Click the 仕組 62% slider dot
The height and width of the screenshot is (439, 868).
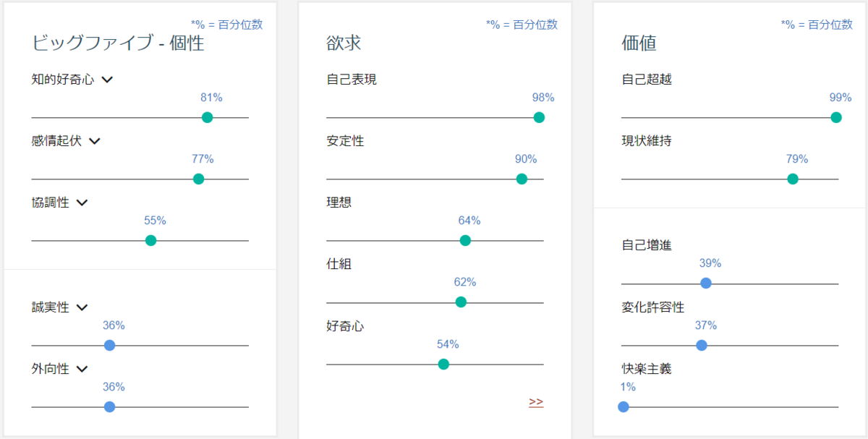click(461, 302)
